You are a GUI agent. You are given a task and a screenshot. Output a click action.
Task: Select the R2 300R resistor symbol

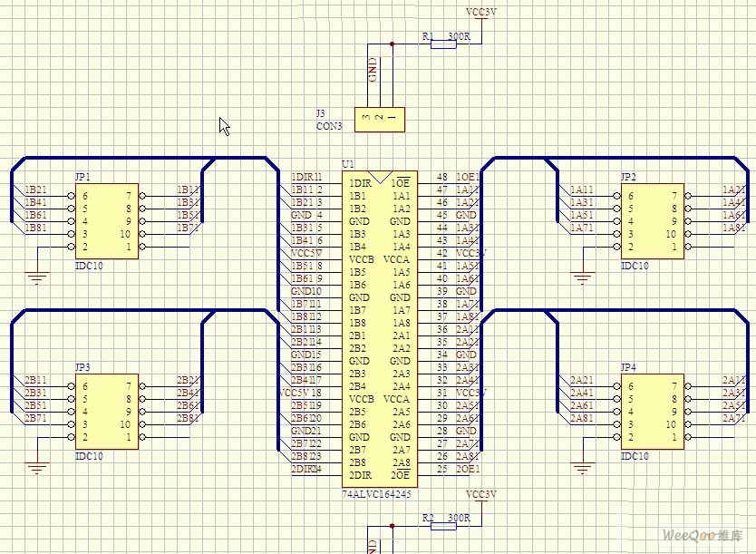(442, 524)
